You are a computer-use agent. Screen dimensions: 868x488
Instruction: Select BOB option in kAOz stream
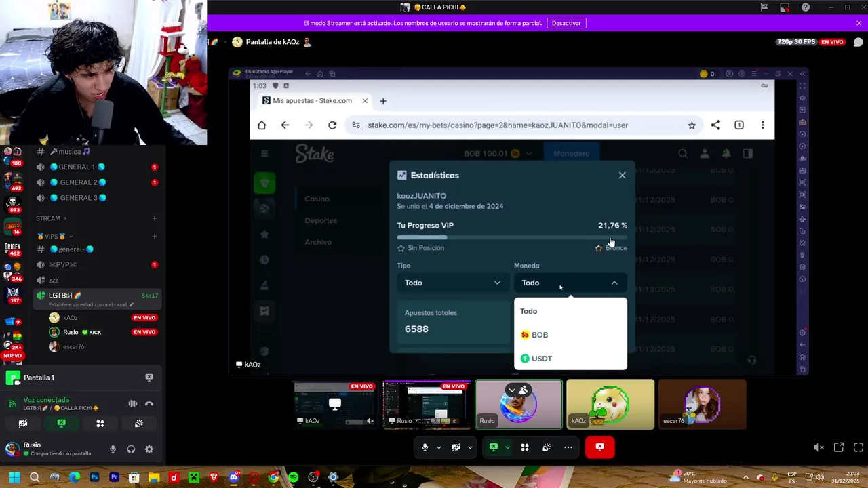(570, 335)
